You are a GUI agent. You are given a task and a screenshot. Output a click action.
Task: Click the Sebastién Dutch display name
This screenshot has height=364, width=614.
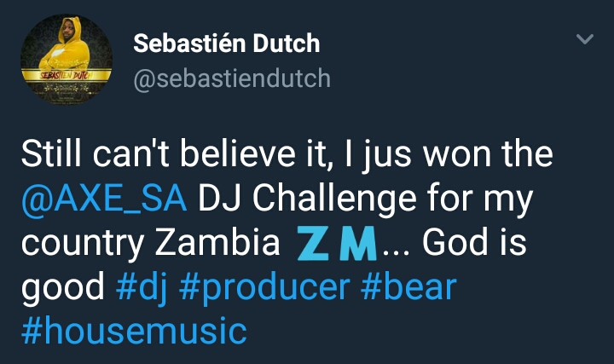227,43
